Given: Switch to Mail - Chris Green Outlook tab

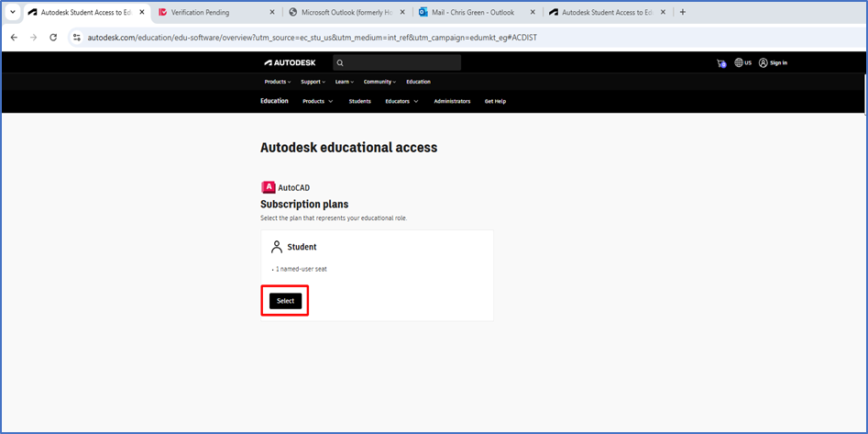Looking at the screenshot, I should point(472,13).
